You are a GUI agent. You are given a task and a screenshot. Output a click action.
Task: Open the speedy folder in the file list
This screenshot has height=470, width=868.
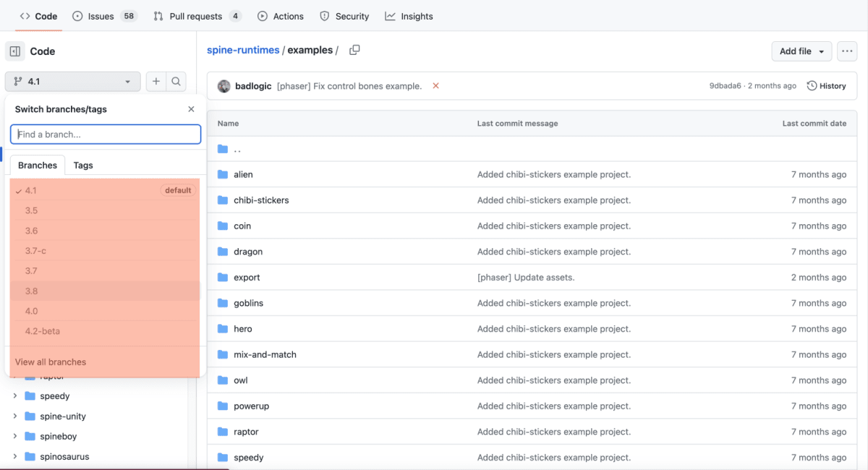[x=249, y=458]
